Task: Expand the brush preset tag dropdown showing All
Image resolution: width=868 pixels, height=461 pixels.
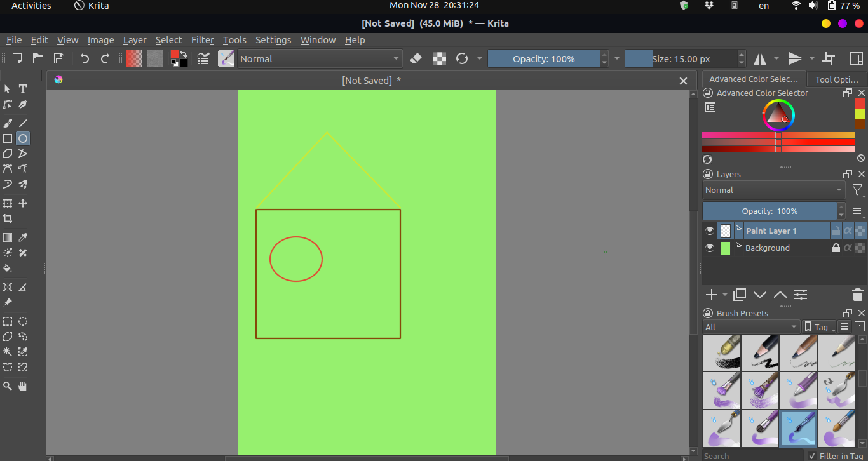Action: click(x=751, y=326)
